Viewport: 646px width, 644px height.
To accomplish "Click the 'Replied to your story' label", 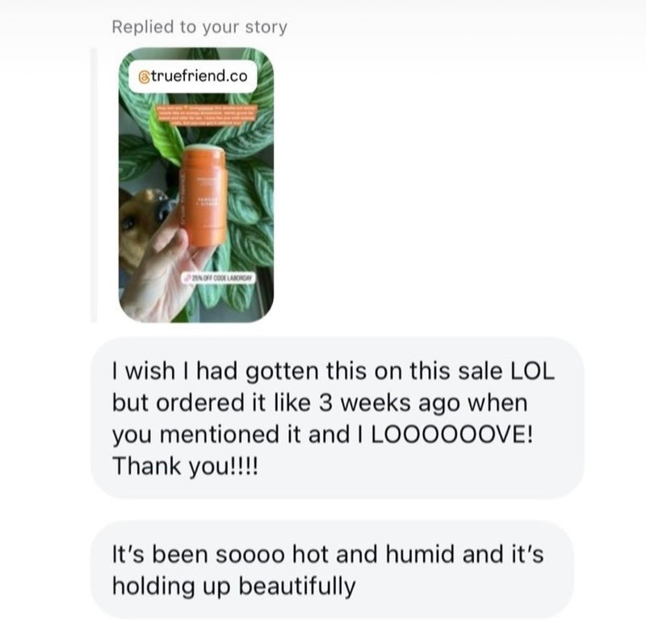I will [199, 27].
